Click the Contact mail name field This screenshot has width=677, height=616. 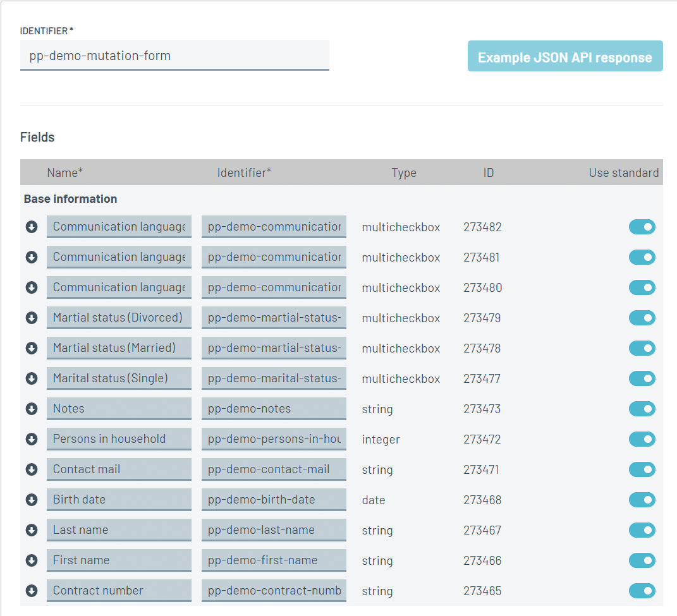coord(119,469)
